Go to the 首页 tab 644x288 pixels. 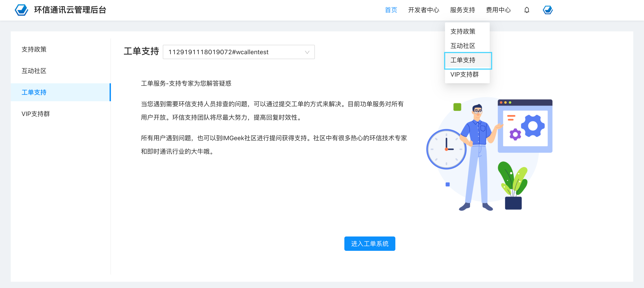pyautogui.click(x=391, y=10)
